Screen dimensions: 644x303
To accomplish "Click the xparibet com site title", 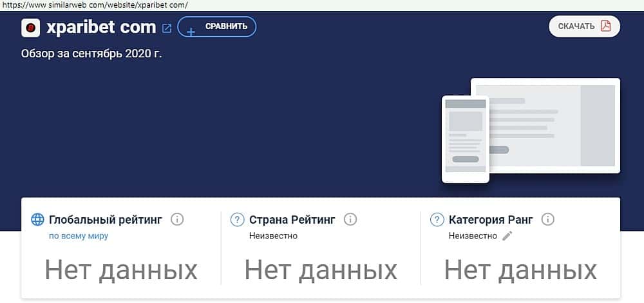I will 101,28.
